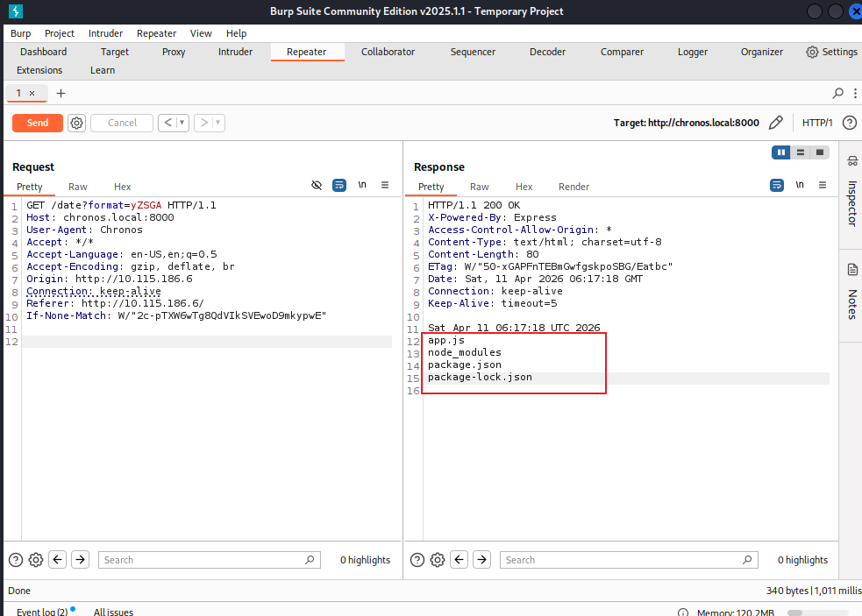Open the Collaborator tool tab
Image resolution: width=862 pixels, height=616 pixels.
coord(388,52)
